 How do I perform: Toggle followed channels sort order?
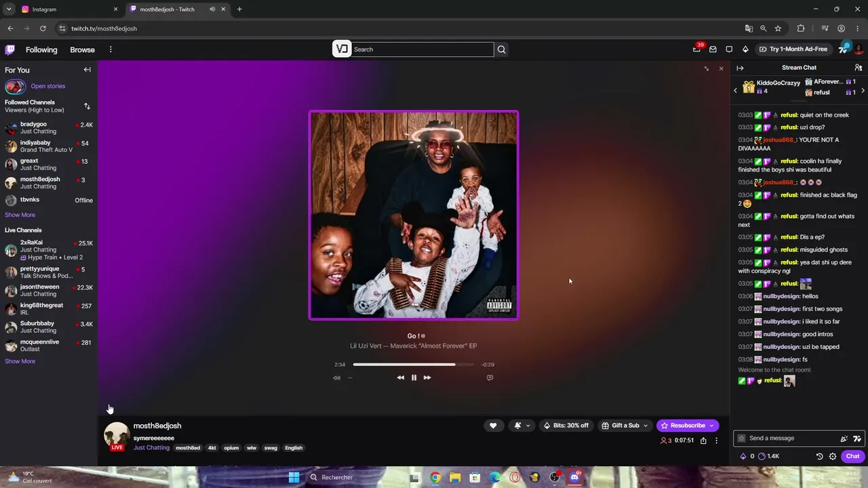point(87,106)
